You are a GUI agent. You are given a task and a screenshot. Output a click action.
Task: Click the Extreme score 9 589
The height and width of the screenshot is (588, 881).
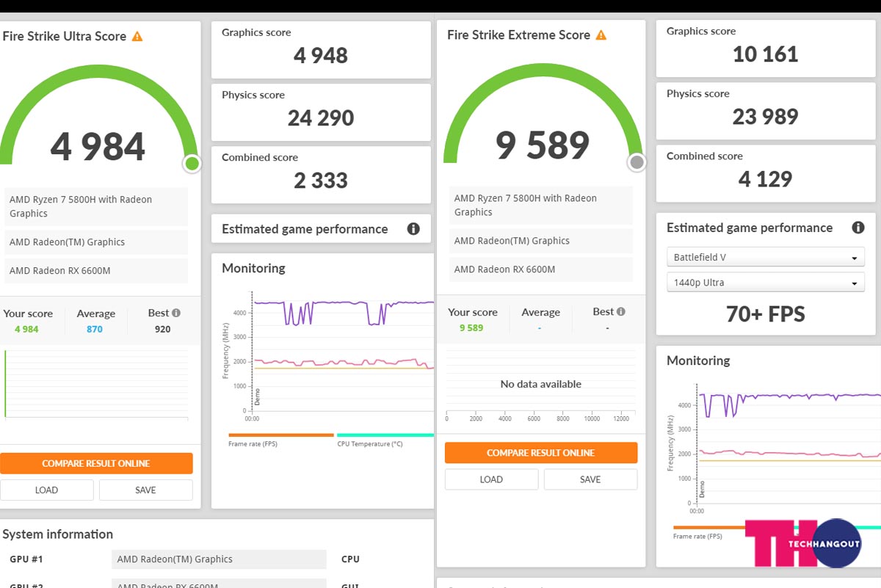coord(543,145)
